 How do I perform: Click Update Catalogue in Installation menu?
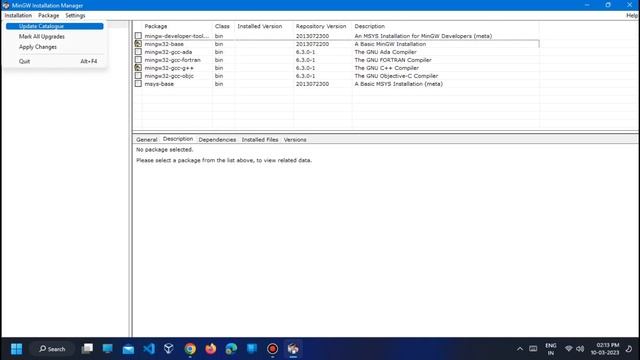coord(54,26)
